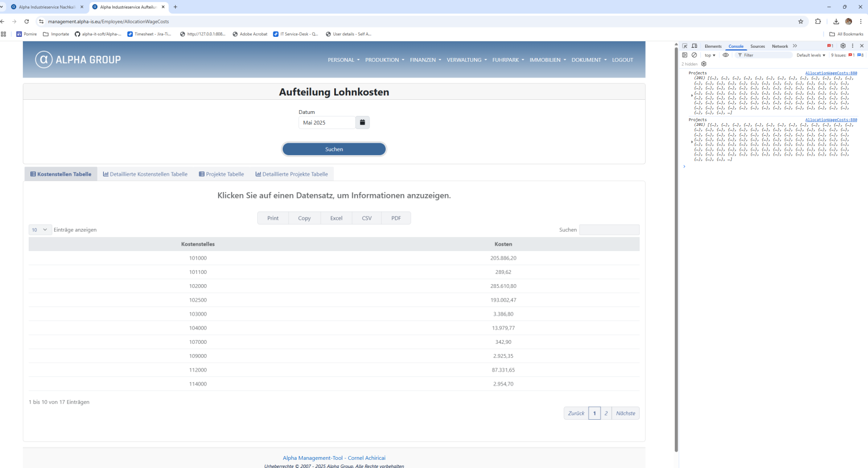Clear the console with the clear icon
The image size is (868, 468).
pyautogui.click(x=694, y=55)
